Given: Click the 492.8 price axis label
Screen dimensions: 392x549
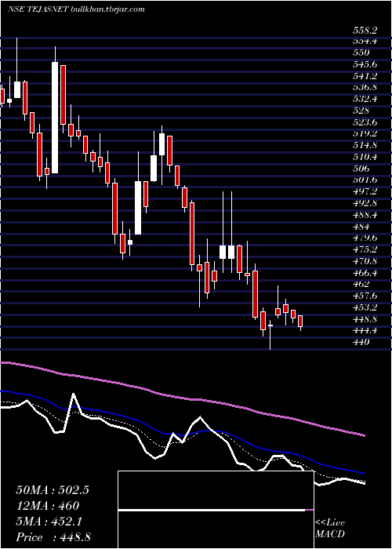Looking at the screenshot, I should coord(365,203).
